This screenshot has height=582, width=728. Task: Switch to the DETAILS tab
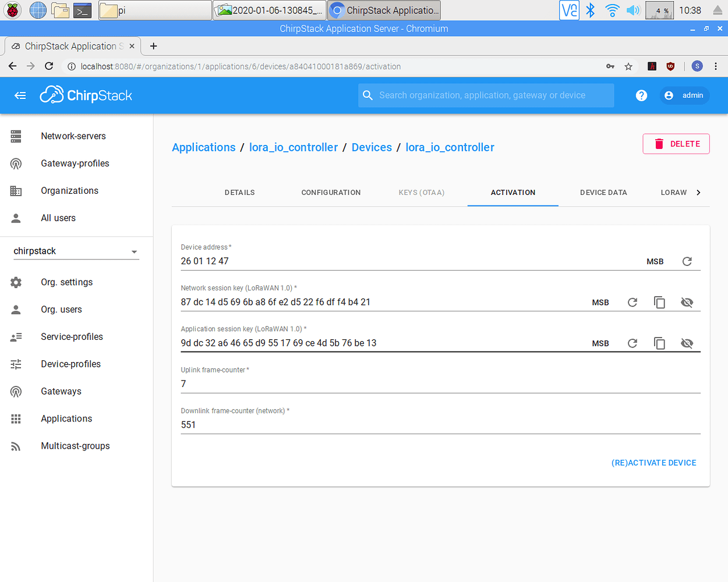tap(240, 193)
